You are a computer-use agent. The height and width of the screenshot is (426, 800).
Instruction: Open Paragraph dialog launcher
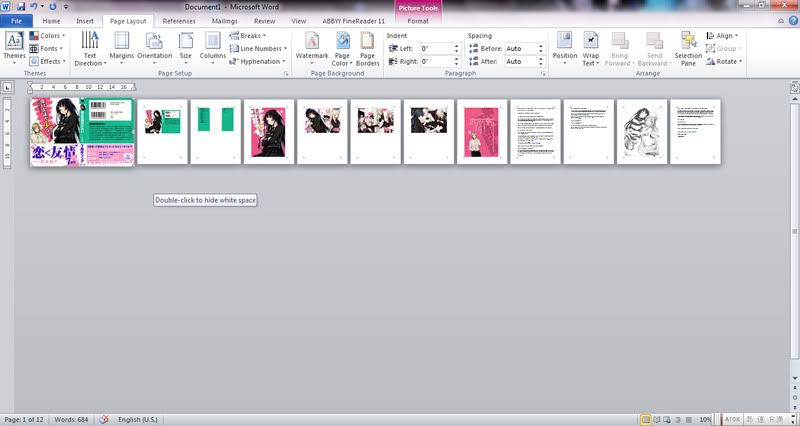tap(543, 74)
